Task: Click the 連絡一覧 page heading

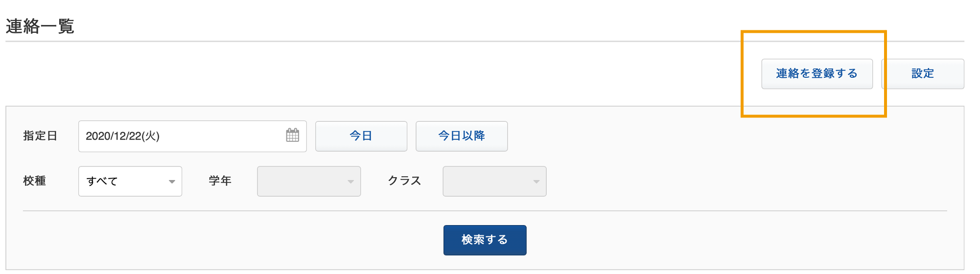Action: [40, 26]
